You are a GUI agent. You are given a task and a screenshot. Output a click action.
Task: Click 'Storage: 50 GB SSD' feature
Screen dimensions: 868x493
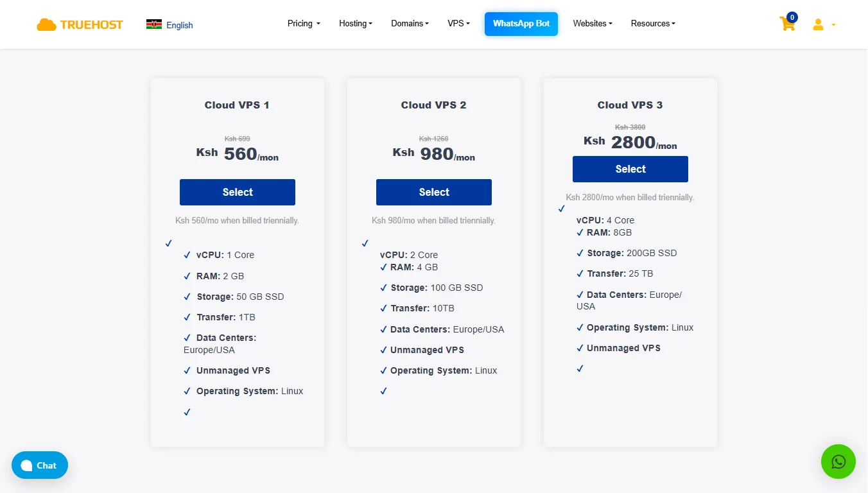(240, 297)
